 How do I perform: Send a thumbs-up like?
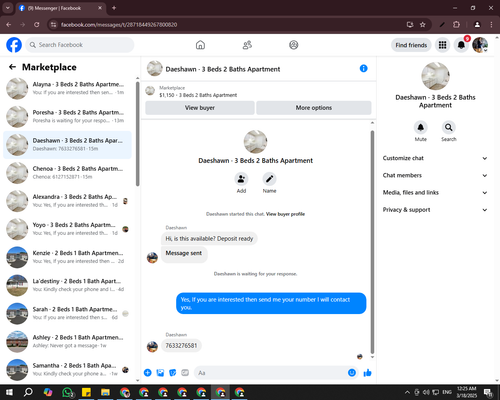[367, 373]
